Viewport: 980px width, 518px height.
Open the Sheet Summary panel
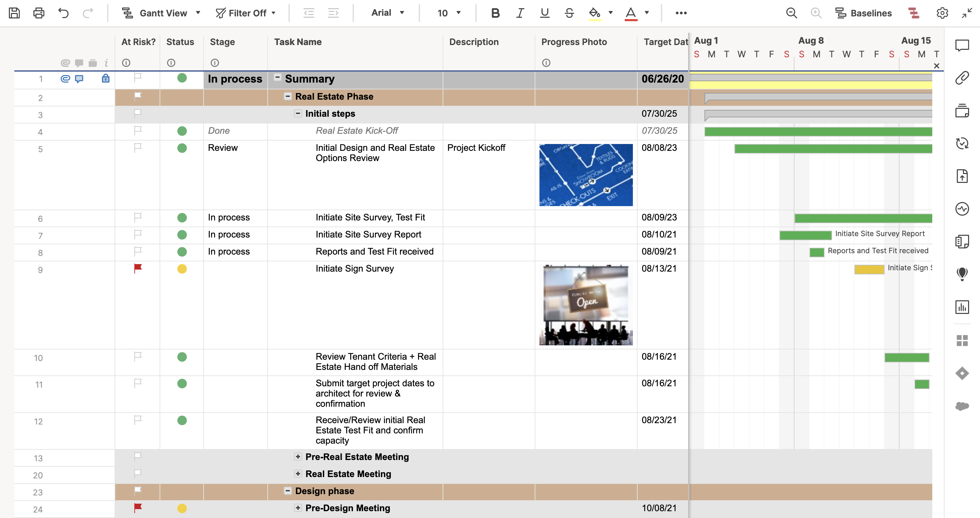pyautogui.click(x=963, y=241)
